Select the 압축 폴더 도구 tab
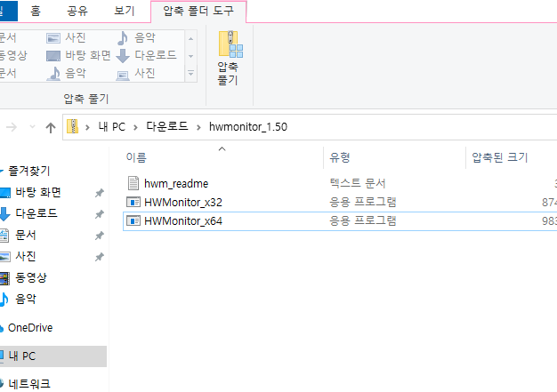 pos(198,11)
